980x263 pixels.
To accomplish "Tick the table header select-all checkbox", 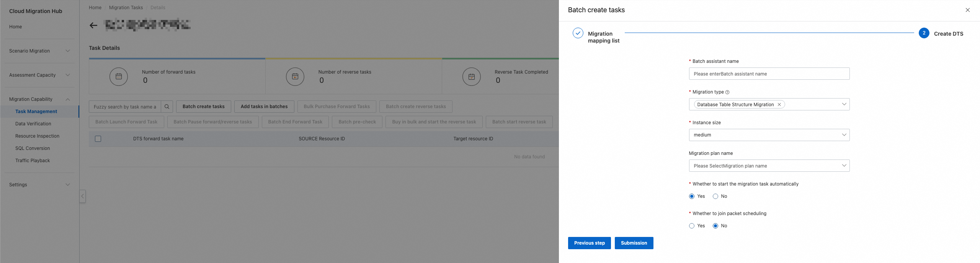I will coord(98,139).
